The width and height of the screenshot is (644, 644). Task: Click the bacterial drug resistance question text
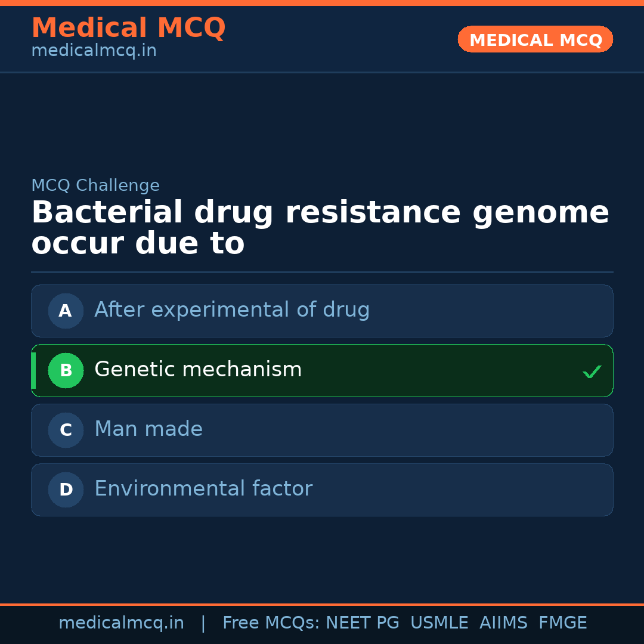[x=320, y=228]
